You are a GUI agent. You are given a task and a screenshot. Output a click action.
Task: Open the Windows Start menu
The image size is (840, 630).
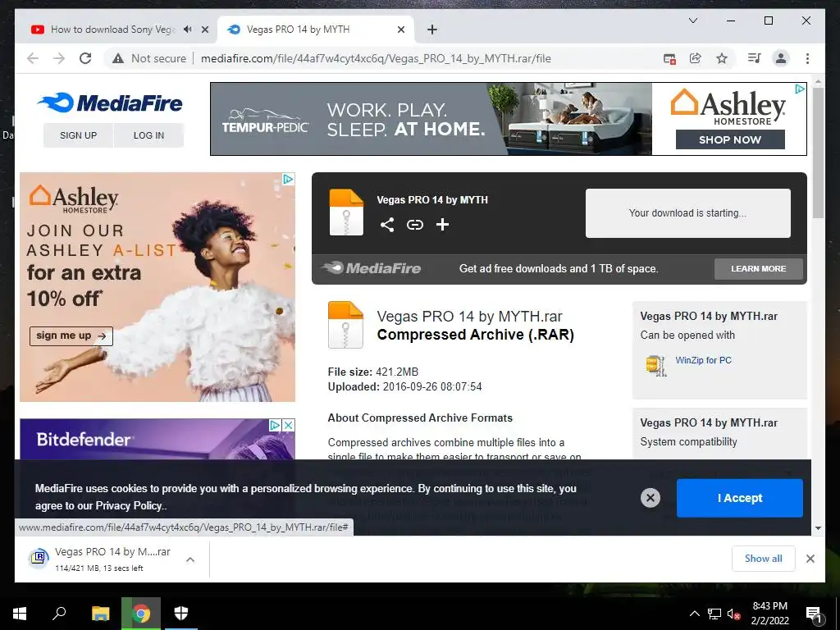point(20,614)
